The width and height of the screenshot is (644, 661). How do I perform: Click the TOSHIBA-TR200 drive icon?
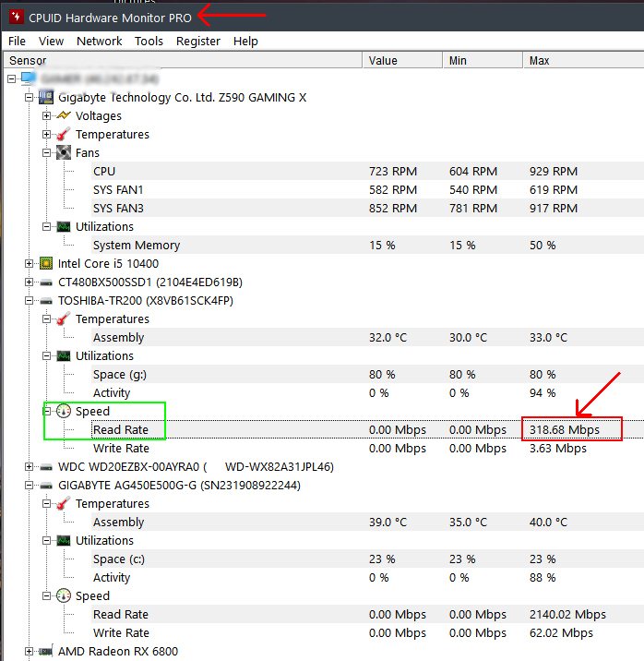pyautogui.click(x=46, y=301)
